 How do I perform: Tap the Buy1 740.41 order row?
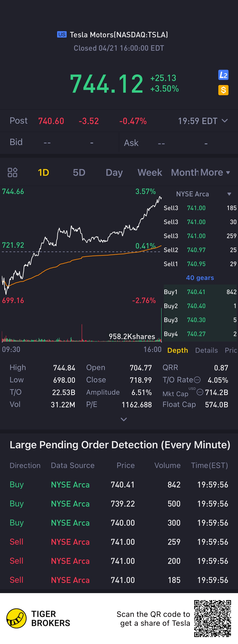(200, 292)
